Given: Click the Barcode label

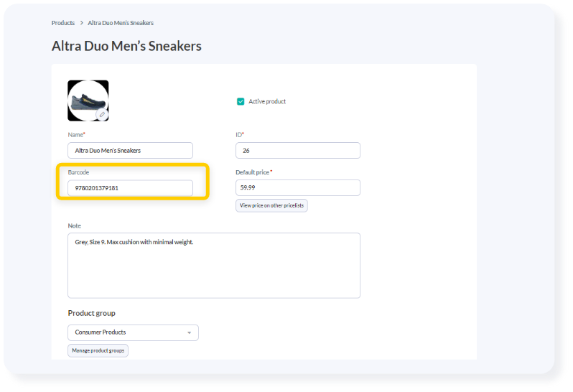Looking at the screenshot, I should tap(78, 172).
